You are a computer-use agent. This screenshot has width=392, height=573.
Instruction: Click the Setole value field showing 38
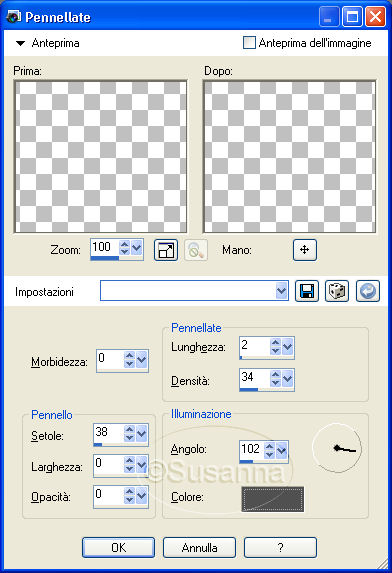109,432
